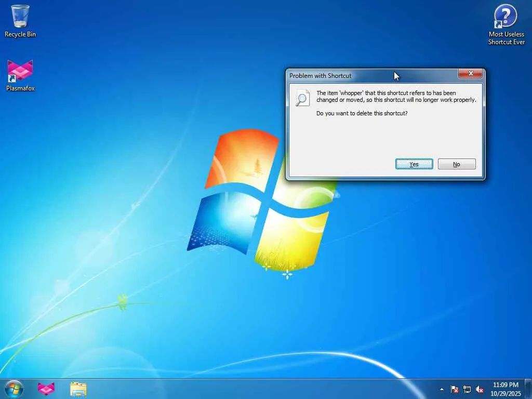Select Most Useless Shortcut Ever icon
Image resolution: width=532 pixels, height=399 pixels.
[x=506, y=24]
